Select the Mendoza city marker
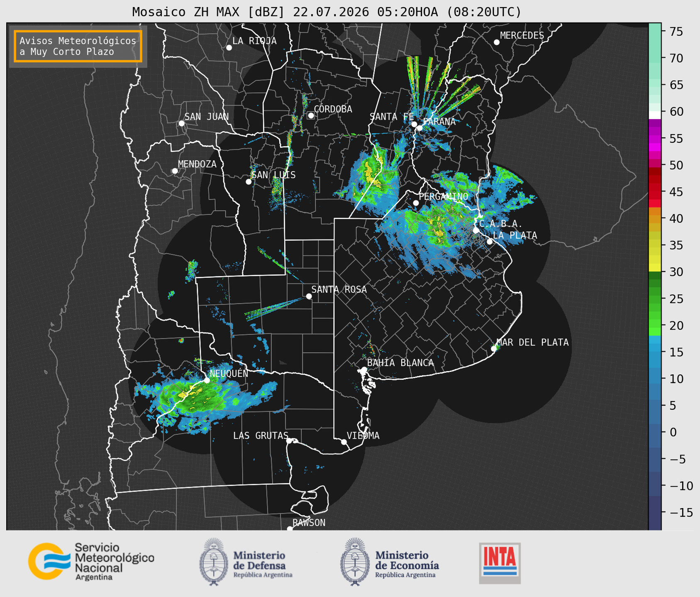Viewport: 700px width, 597px height. (x=175, y=171)
